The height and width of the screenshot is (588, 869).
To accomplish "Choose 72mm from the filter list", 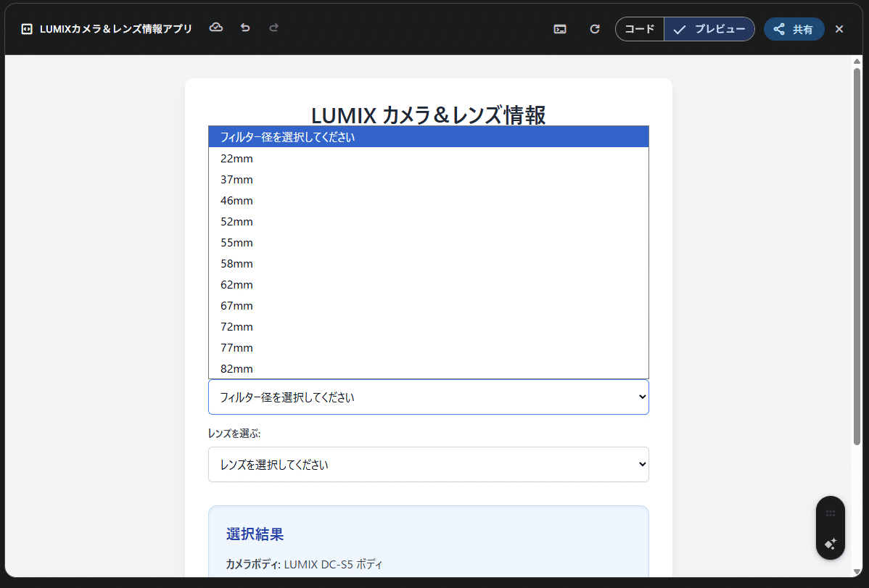I will pos(429,327).
